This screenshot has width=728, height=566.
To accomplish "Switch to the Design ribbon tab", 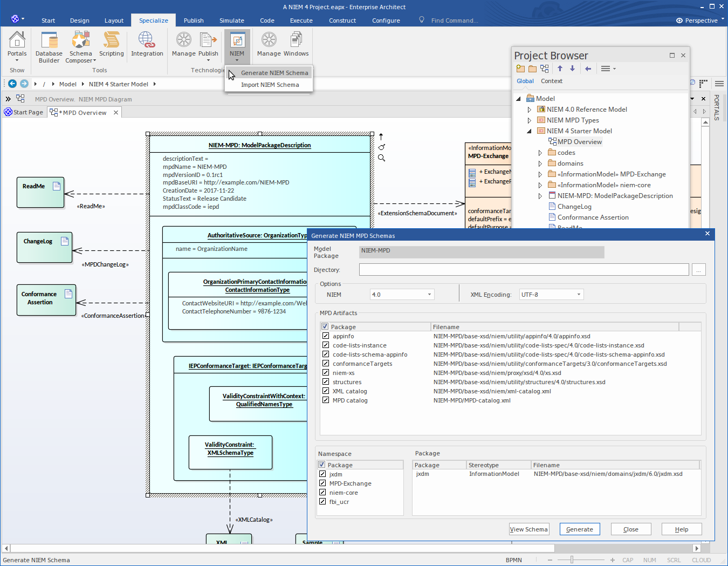I will 80,21.
